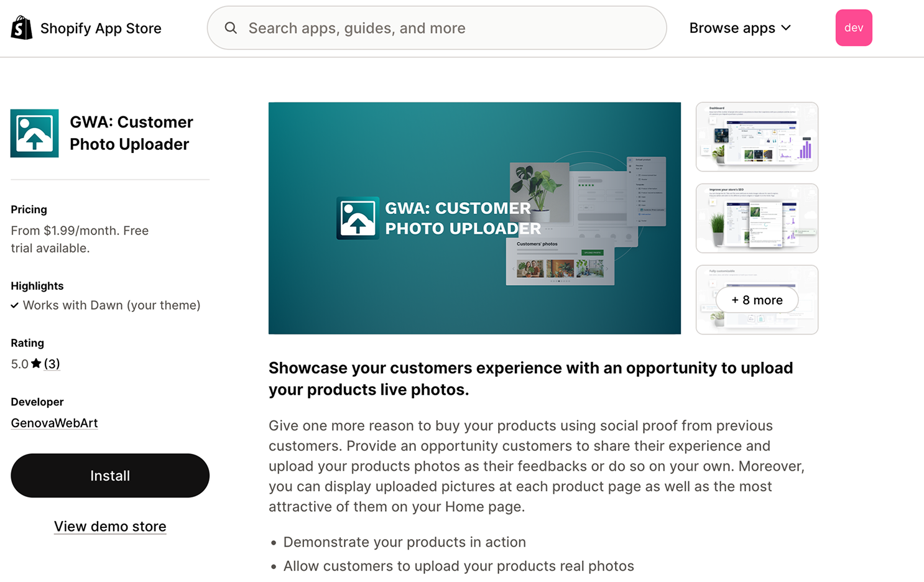Open the (3) reviews count link
The width and height of the screenshot is (924, 582).
(x=52, y=364)
